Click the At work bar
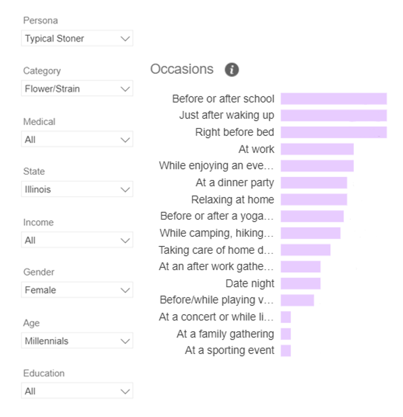Screen dimensions: 403x417 click(317, 149)
